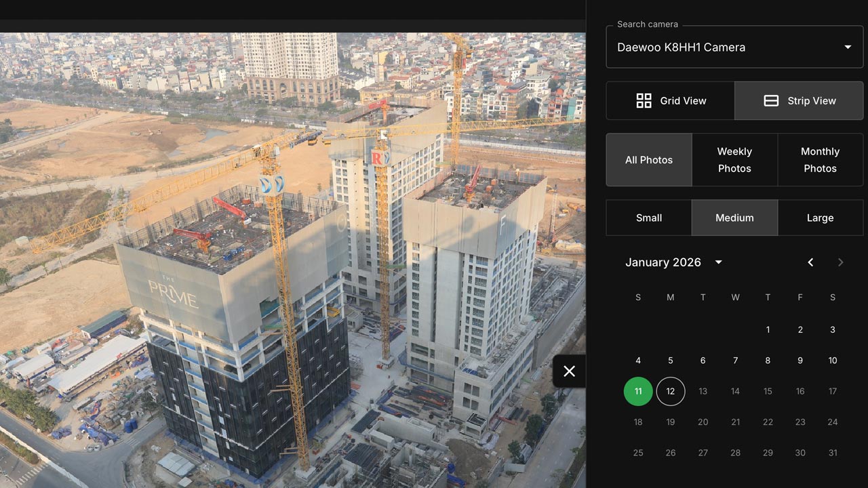The height and width of the screenshot is (488, 868).
Task: Show Weekly Photos only
Action: point(734,160)
